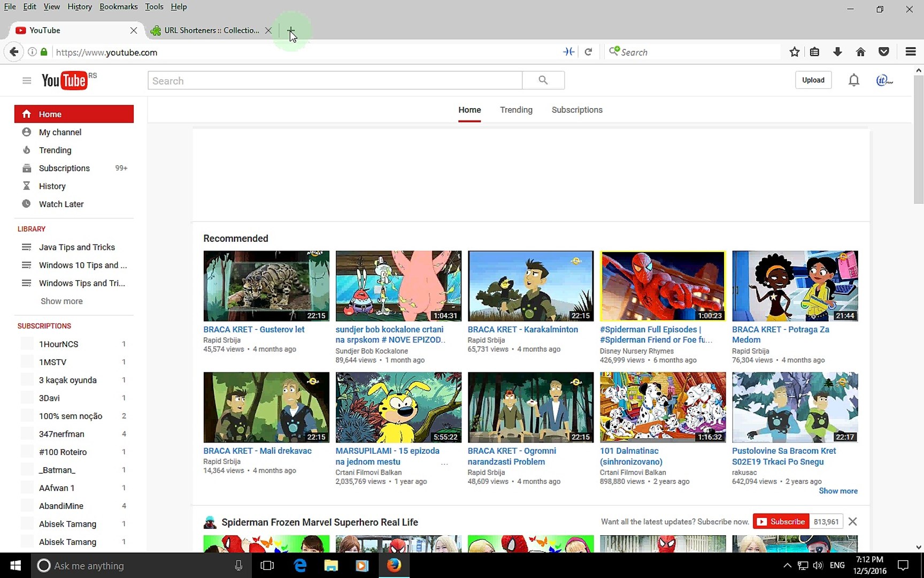Viewport: 924px width, 578px height.
Task: Click in the YouTube search field
Action: 335,80
